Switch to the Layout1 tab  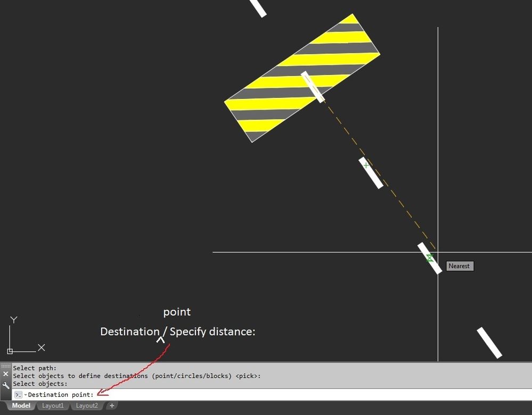(x=53, y=405)
